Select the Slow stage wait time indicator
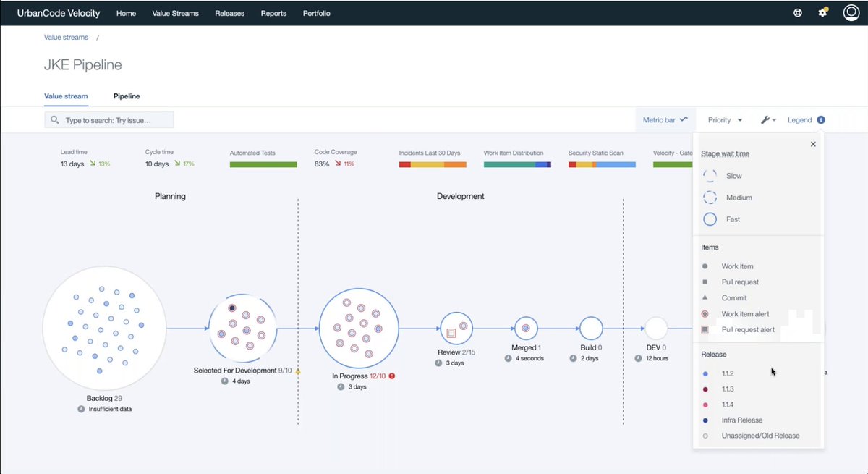 710,175
